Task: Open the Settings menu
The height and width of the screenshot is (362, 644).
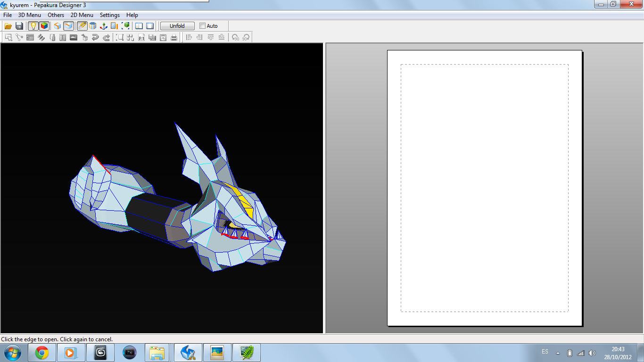Action: pos(110,15)
